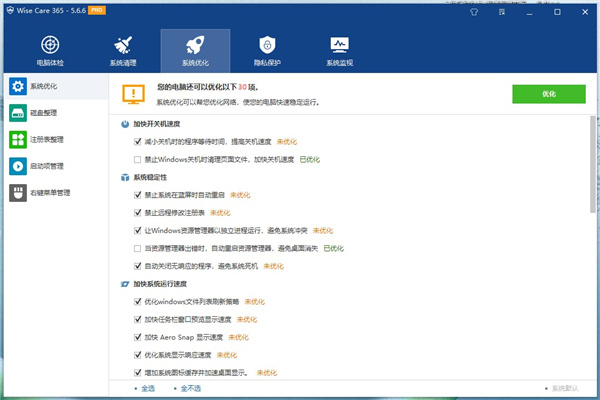Select the 系统优化 rocket icon
Viewport: 600px width, 400px height.
click(195, 45)
